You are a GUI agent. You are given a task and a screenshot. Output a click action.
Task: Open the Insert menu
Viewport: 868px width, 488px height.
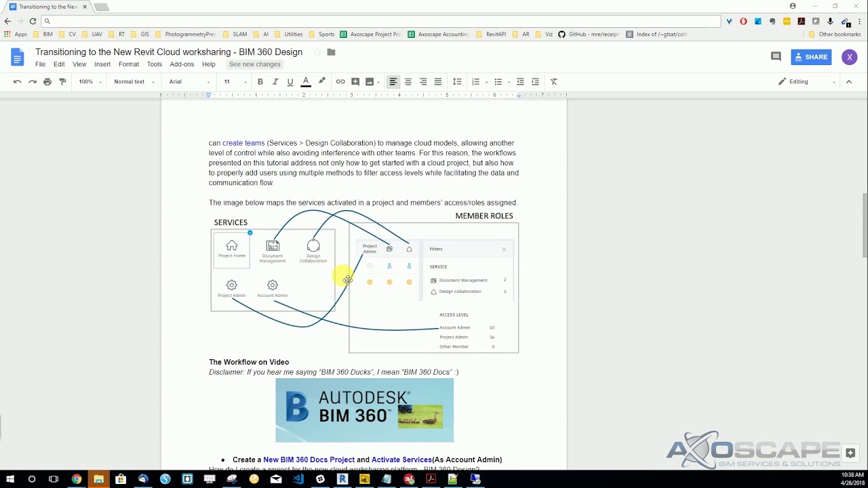pos(102,64)
